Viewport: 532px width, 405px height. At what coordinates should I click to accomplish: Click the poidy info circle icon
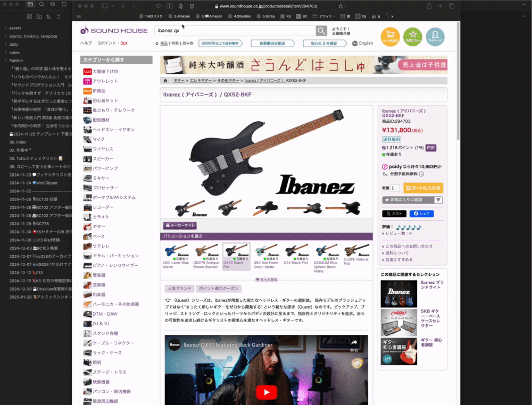click(x=421, y=174)
